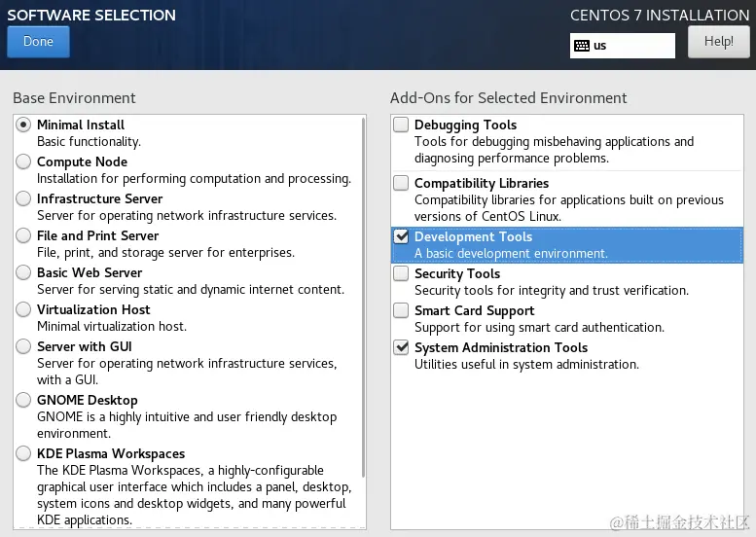Click the 'Compatibility Libraries' label text
This screenshot has width=756, height=537.
point(482,183)
